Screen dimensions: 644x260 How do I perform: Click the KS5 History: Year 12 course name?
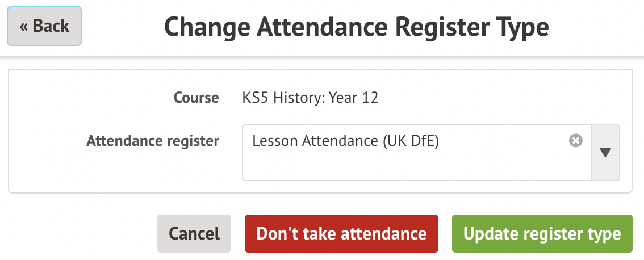[310, 98]
